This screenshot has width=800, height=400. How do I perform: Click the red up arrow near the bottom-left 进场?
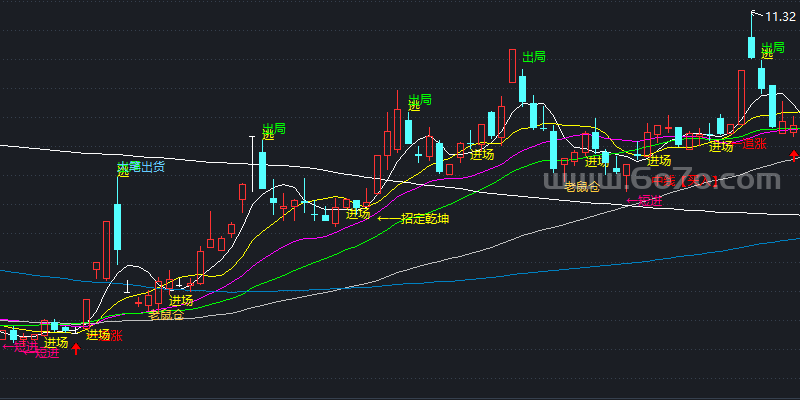click(76, 349)
